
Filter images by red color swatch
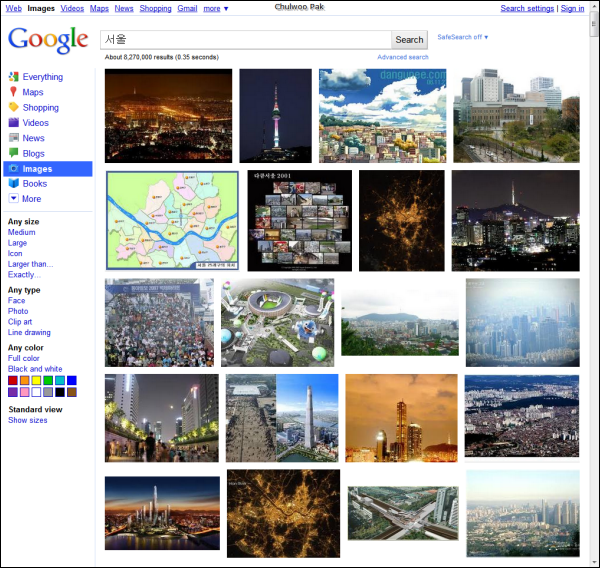click(x=13, y=380)
